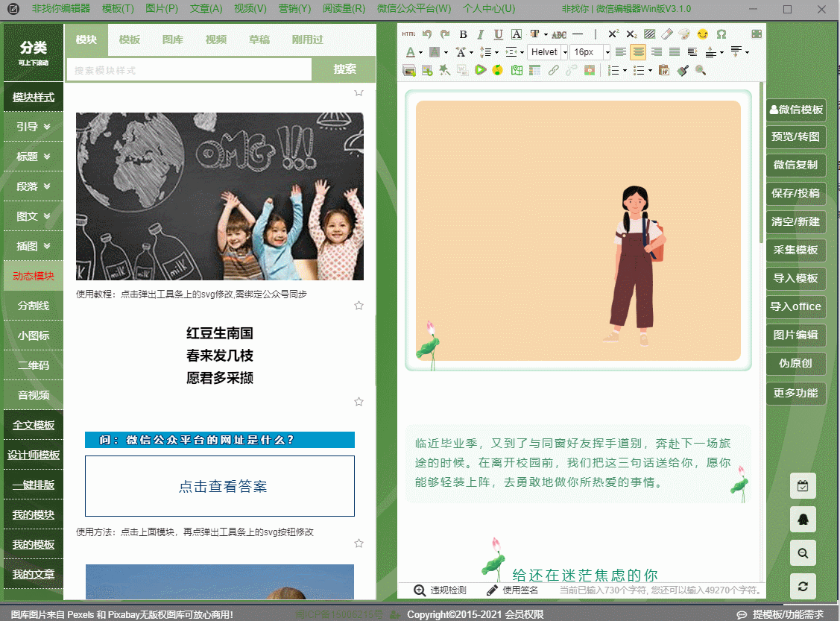840x621 pixels.
Task: Toggle center text alignment
Action: [638, 52]
